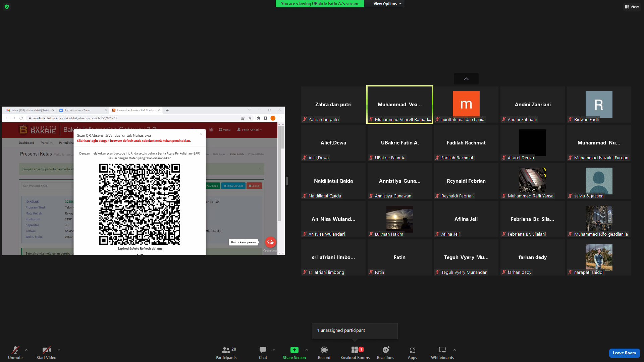Image resolution: width=644 pixels, height=362 pixels.
Task: Open the Menu item in Bakrie header
Action: click(x=225, y=130)
